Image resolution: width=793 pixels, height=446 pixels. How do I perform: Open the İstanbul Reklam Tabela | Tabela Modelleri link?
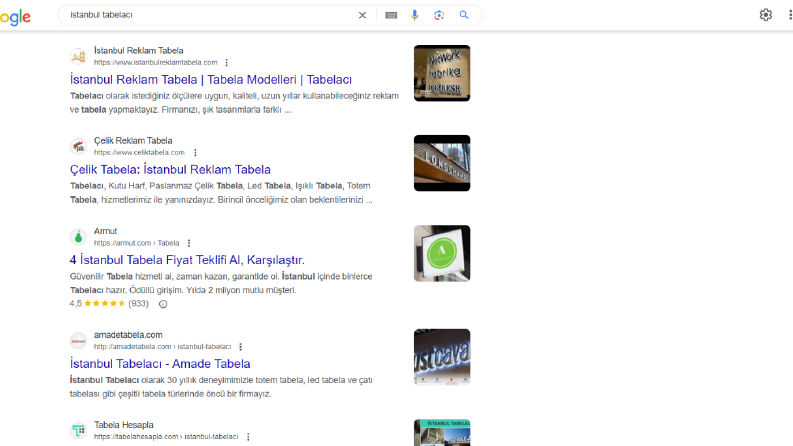click(210, 79)
